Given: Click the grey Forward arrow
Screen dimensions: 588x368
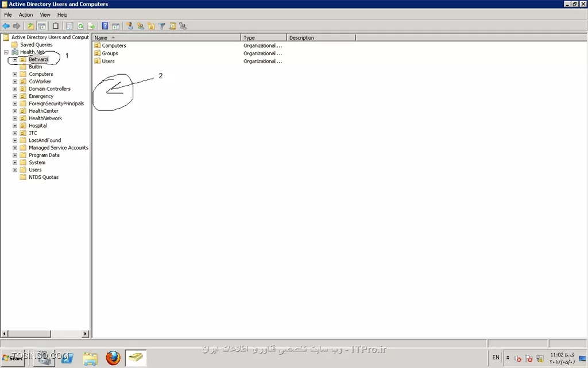Looking at the screenshot, I should pos(17,26).
